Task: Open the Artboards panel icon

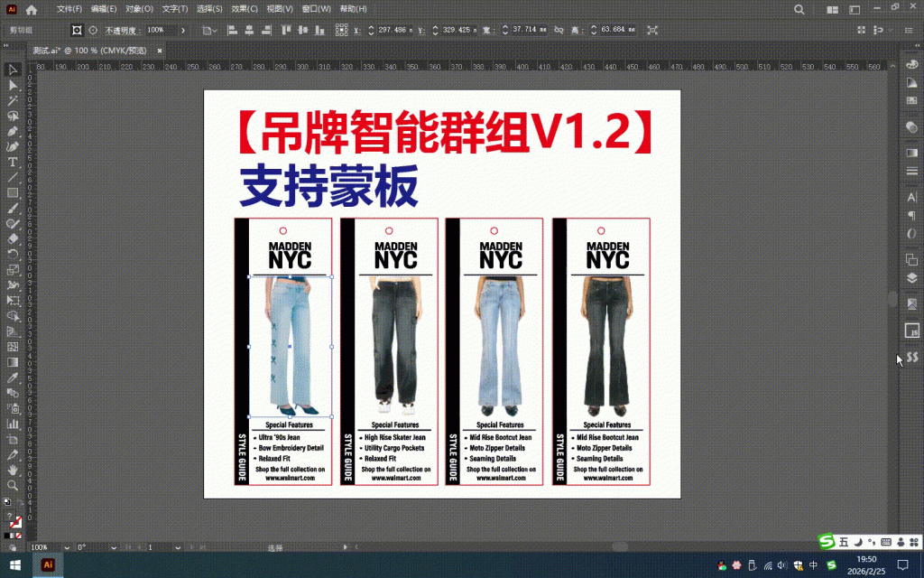Action: click(911, 259)
